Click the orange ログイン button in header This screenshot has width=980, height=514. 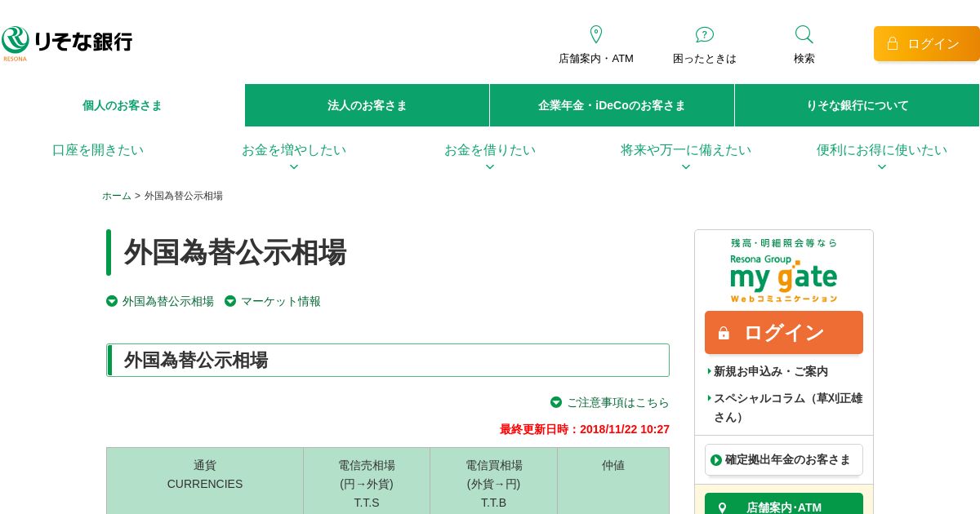point(927,43)
